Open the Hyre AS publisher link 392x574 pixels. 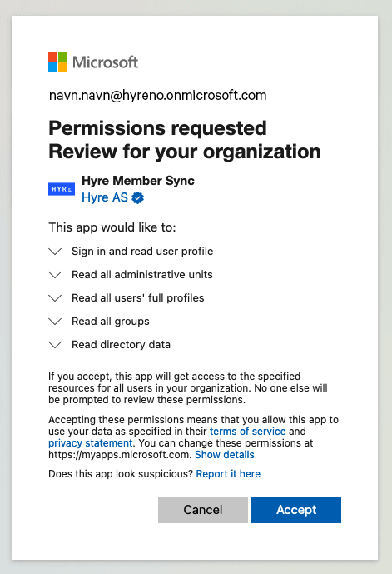coord(105,197)
